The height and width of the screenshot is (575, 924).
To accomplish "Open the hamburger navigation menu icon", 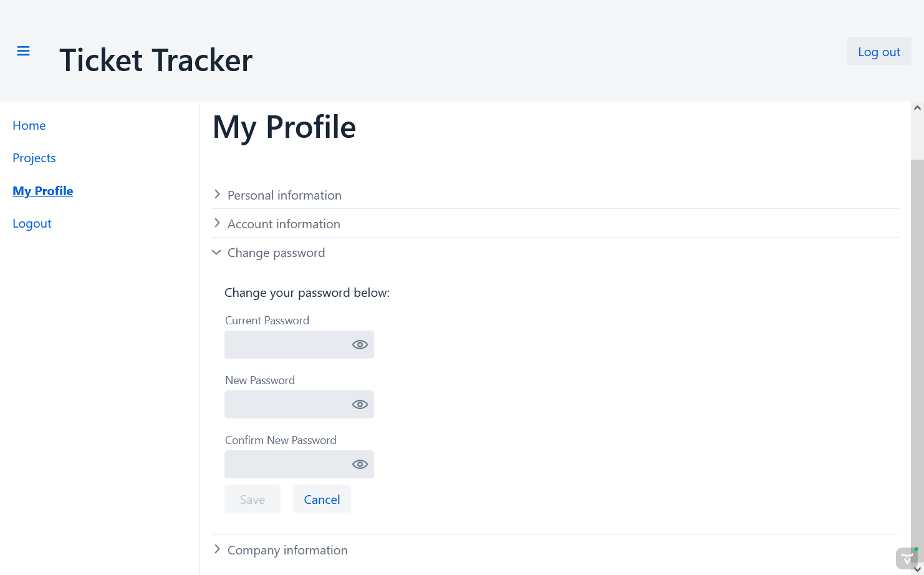I will (x=24, y=51).
